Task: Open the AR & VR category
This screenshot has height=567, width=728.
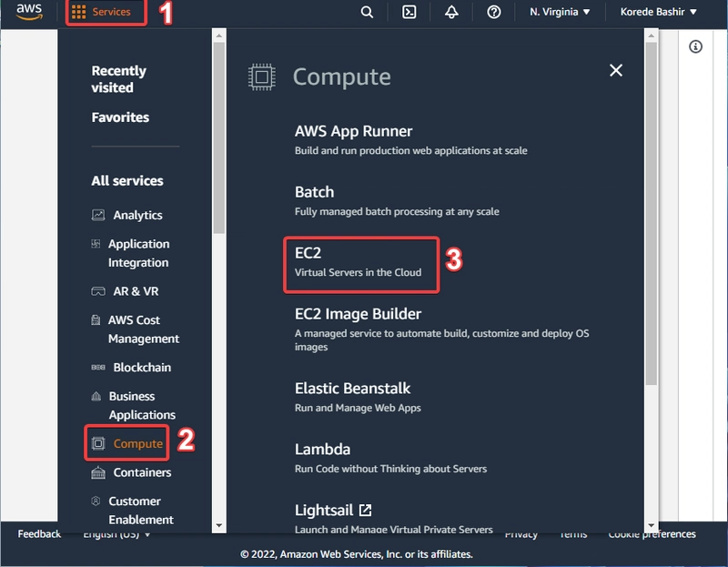Action: pyautogui.click(x=136, y=291)
